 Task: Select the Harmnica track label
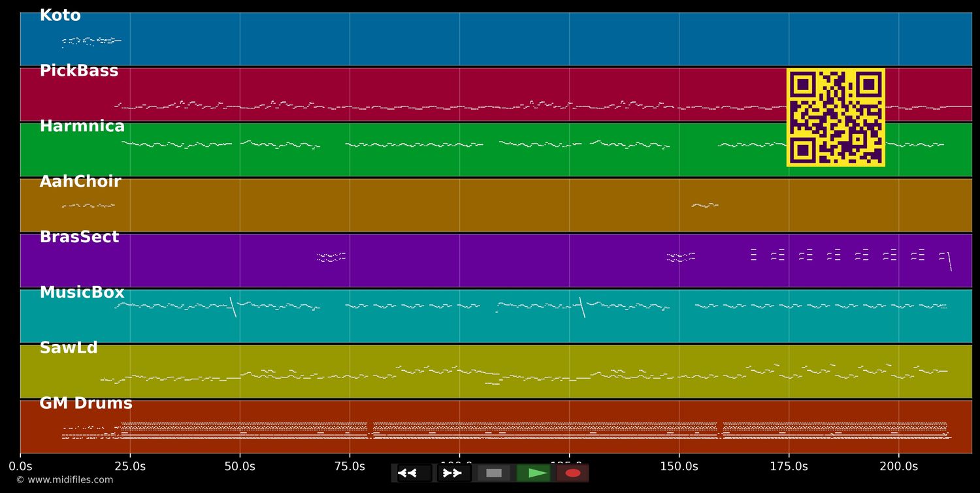(x=82, y=127)
